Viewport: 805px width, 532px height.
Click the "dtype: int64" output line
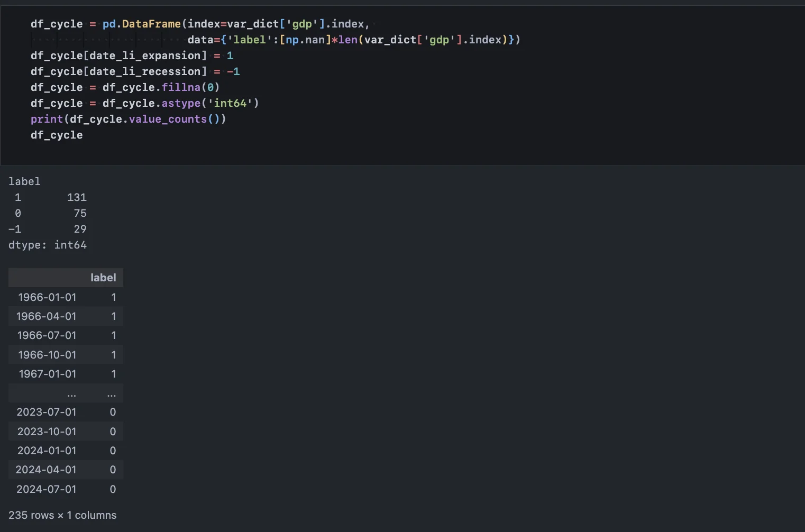click(x=48, y=245)
